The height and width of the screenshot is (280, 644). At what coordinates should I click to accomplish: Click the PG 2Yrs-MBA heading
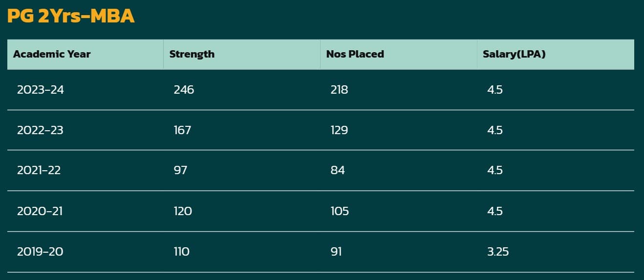click(x=70, y=16)
